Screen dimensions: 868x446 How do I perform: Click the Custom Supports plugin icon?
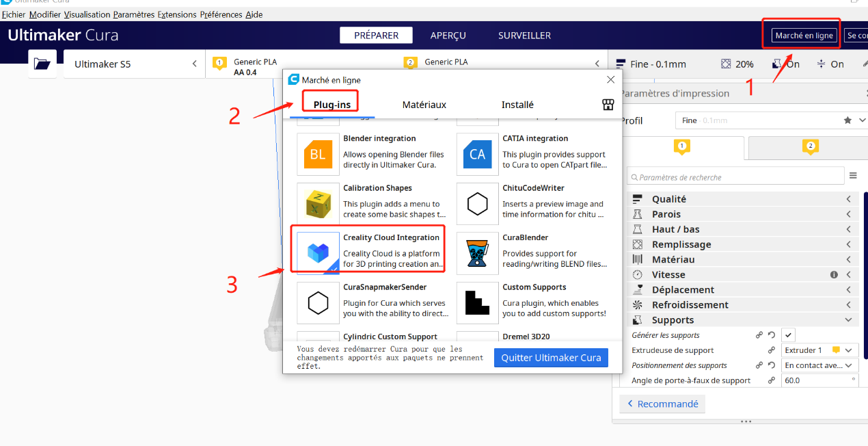[x=477, y=303]
